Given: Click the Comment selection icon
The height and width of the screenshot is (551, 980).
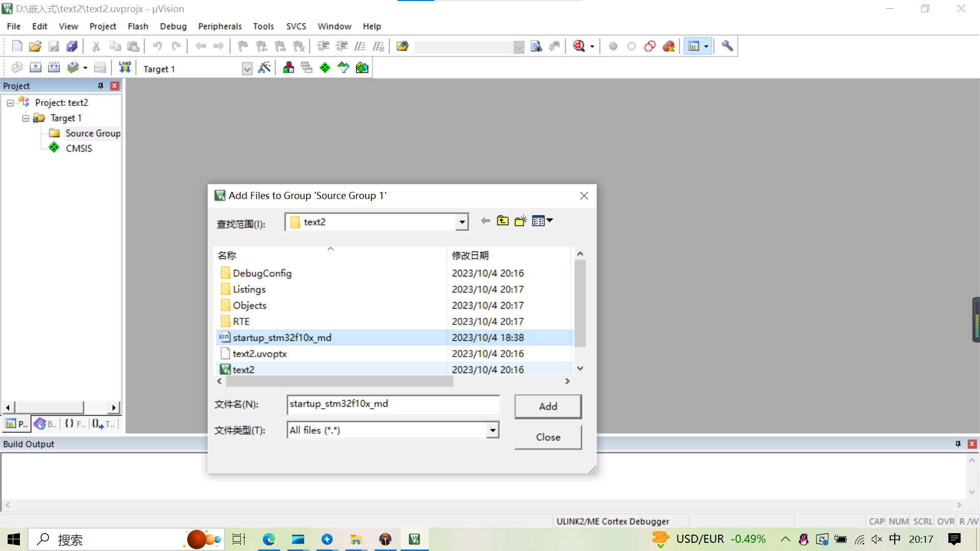Looking at the screenshot, I should click(x=360, y=46).
